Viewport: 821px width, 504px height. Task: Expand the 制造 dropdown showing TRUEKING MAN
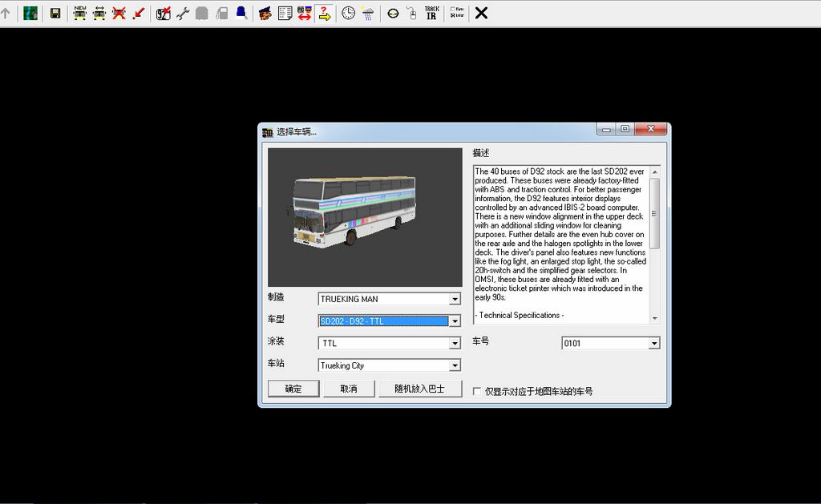coord(455,299)
